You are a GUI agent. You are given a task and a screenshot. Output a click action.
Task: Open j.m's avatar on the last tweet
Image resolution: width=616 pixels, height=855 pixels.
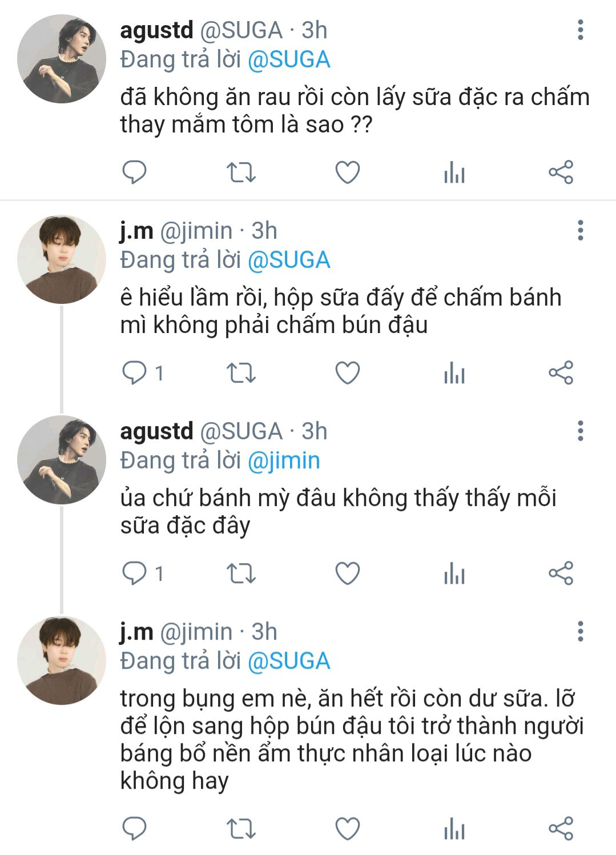pyautogui.click(x=62, y=660)
